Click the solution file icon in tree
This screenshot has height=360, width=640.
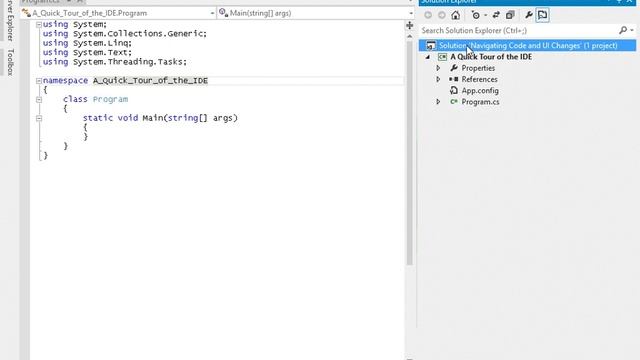point(431,45)
